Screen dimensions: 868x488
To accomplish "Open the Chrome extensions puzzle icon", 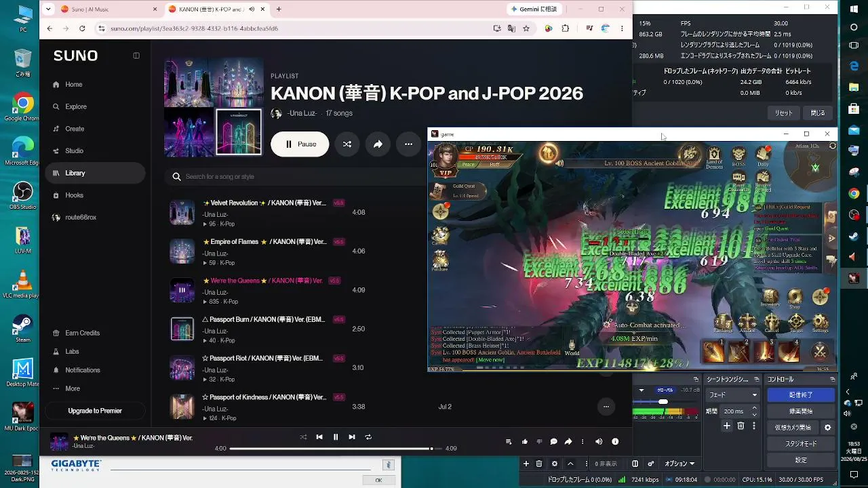I will click(x=566, y=28).
